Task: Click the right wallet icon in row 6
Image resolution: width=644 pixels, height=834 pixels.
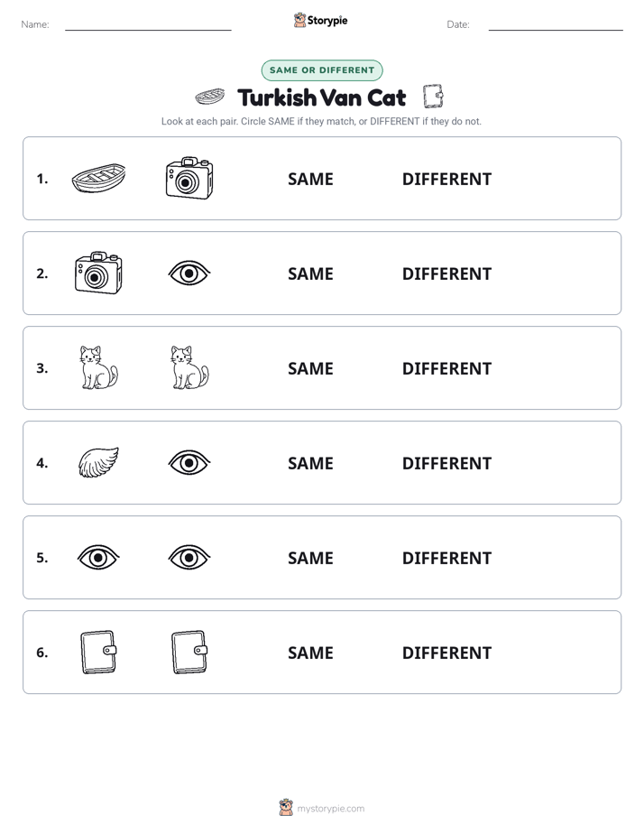Action: point(189,652)
